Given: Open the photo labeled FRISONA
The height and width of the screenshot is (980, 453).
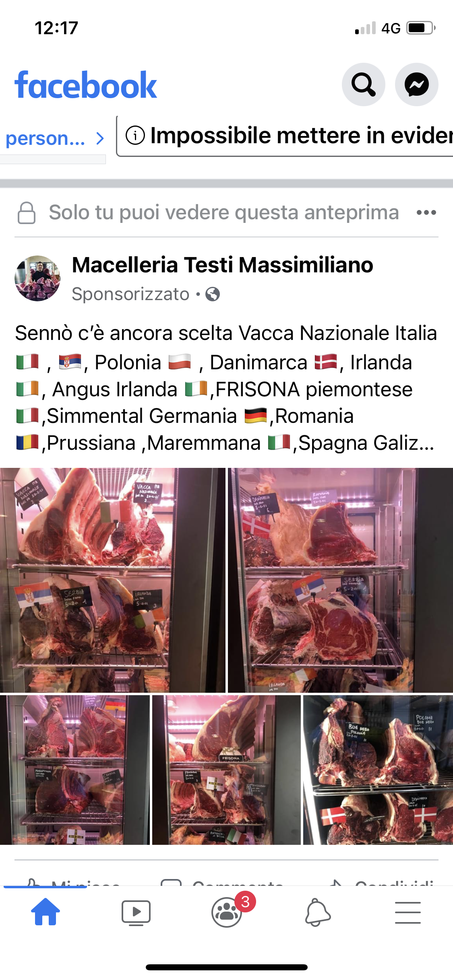Looking at the screenshot, I should (226, 770).
